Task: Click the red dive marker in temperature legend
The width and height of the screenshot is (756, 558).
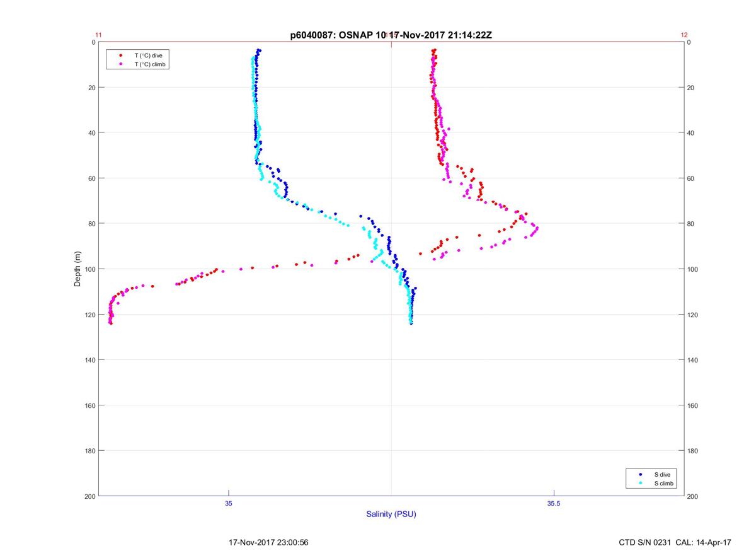Action: pyautogui.click(x=120, y=55)
